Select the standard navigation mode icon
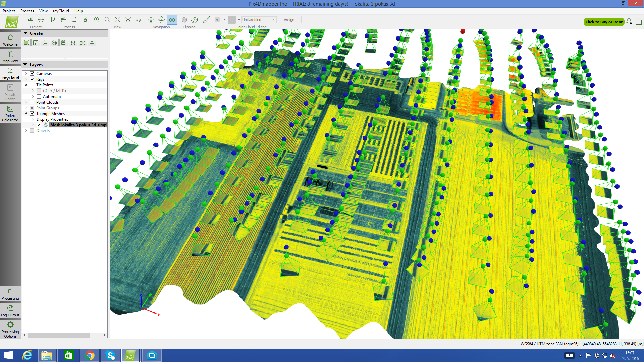This screenshot has width=644, height=362. click(151, 20)
